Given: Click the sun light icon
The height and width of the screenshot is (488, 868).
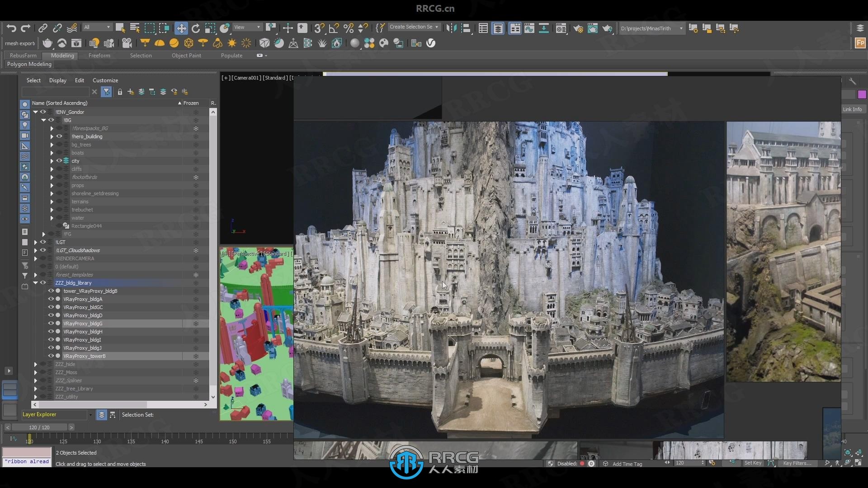Looking at the screenshot, I should pos(232,43).
